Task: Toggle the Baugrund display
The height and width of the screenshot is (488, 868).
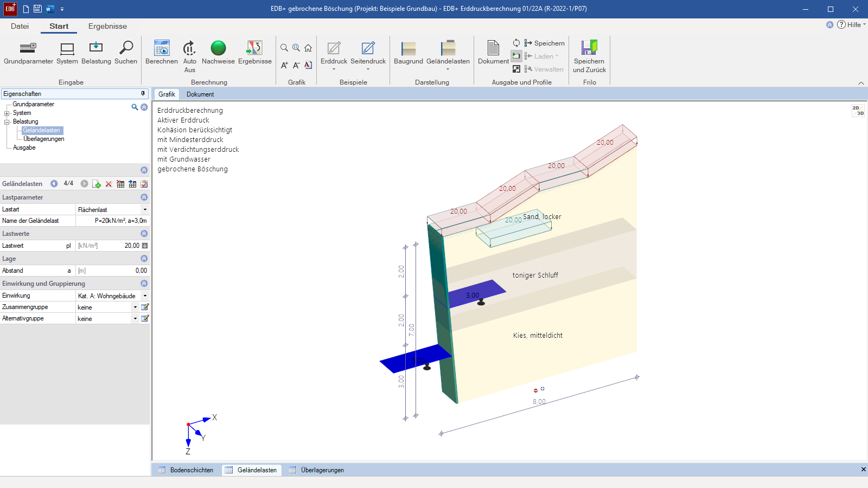Action: tap(409, 53)
